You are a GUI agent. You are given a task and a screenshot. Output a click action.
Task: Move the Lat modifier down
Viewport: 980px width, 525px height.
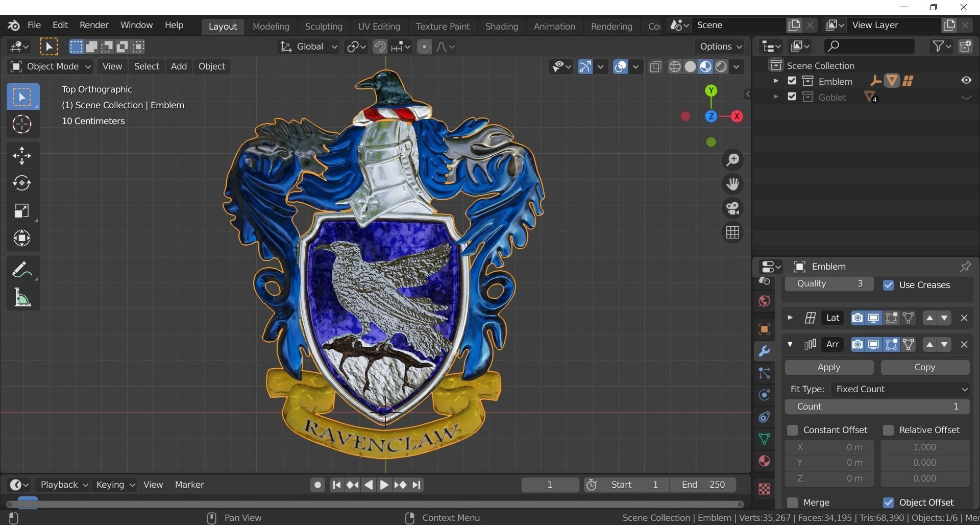[945, 318]
